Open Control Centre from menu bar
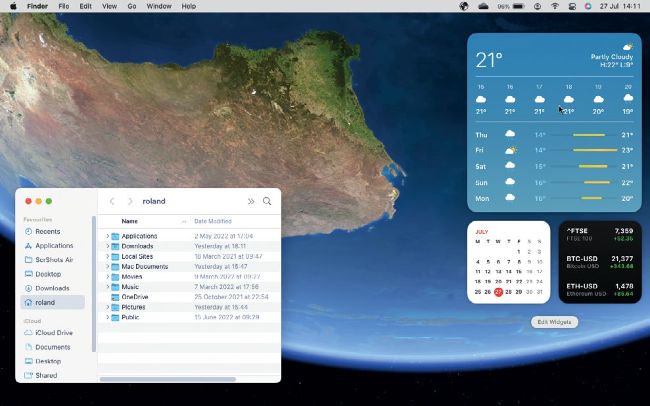The width and height of the screenshot is (650, 406). 572,6
